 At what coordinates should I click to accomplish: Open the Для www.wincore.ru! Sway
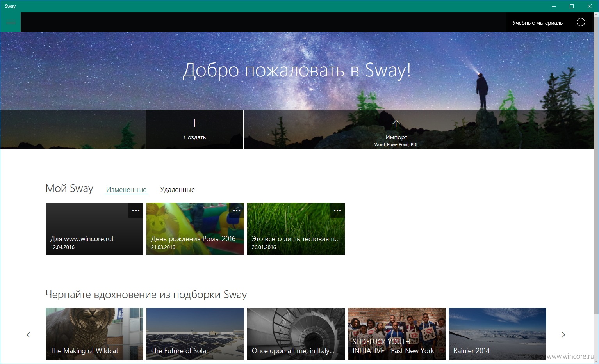[94, 229]
